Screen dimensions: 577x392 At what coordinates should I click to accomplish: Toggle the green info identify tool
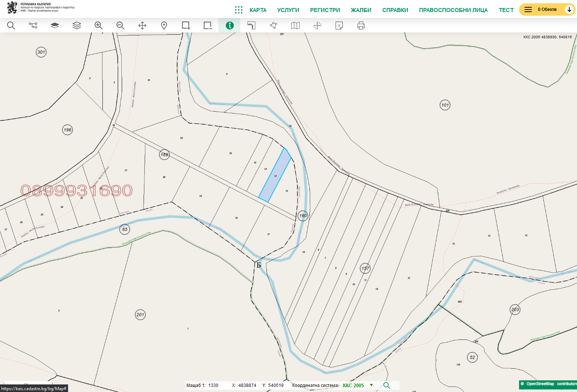(x=229, y=26)
